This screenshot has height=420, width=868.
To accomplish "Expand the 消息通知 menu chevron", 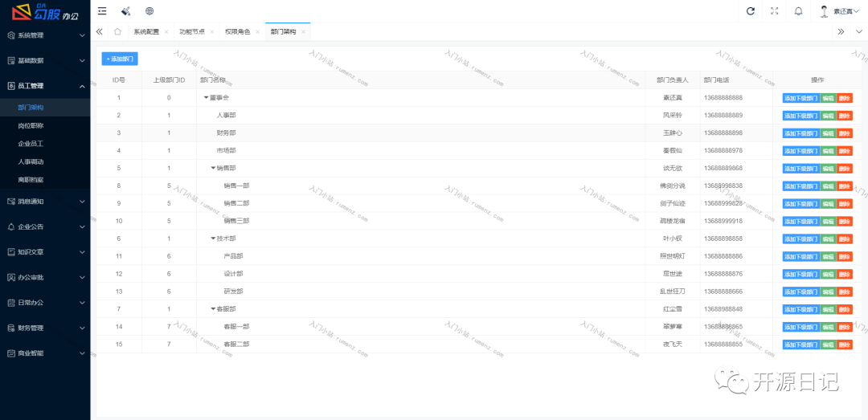I will click(x=82, y=202).
